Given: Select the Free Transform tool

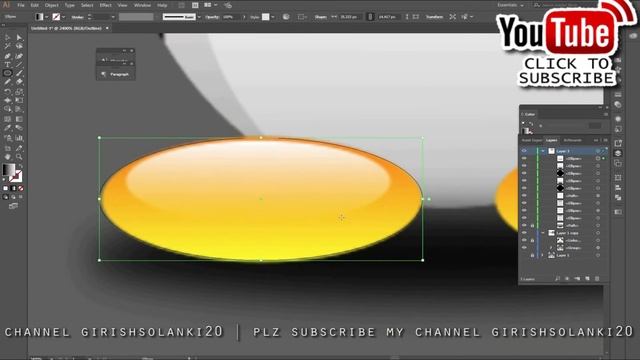Looking at the screenshot, I should 19,100.
